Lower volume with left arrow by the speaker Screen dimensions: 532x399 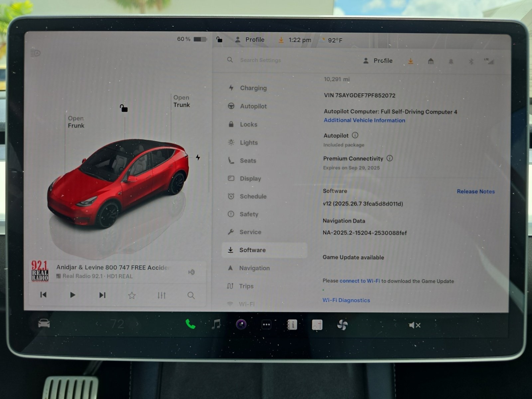click(395, 325)
